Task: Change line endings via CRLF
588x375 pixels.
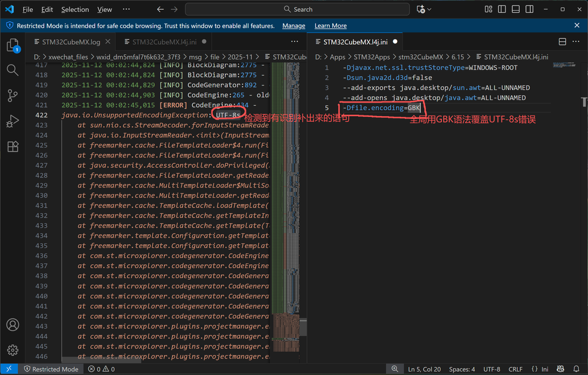Action: pos(516,369)
